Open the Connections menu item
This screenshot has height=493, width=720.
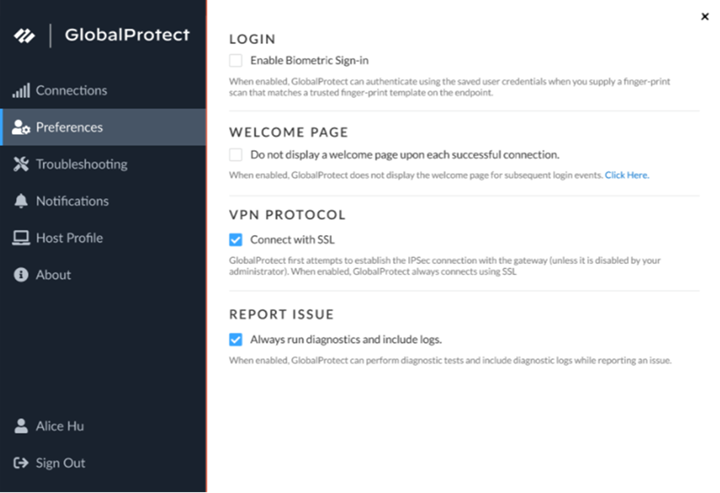pos(71,91)
